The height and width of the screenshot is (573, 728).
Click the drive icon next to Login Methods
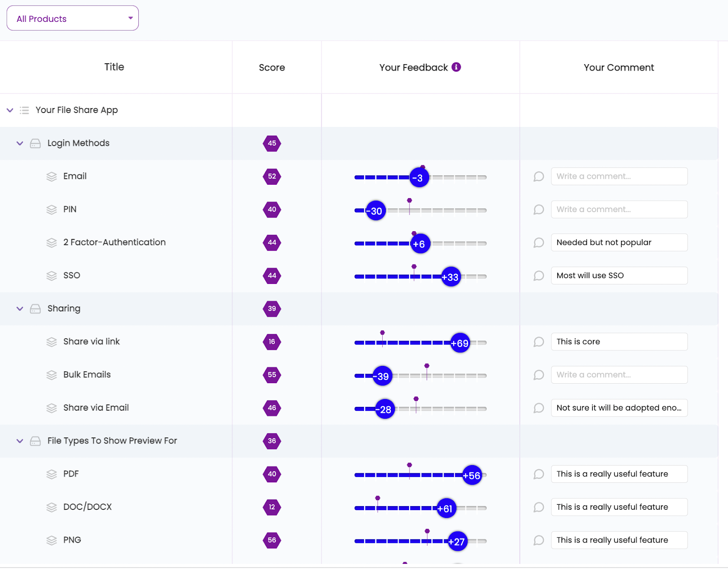click(35, 143)
